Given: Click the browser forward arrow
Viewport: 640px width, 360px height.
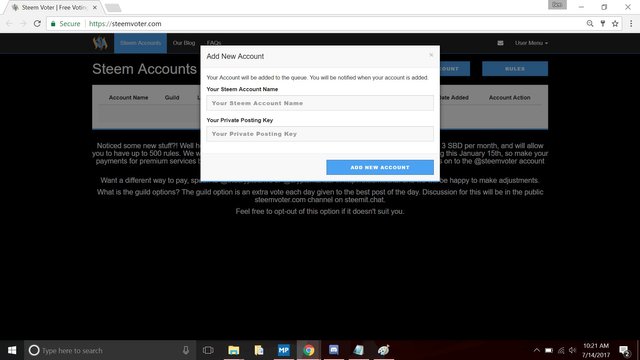Looking at the screenshot, I should coord(23,24).
